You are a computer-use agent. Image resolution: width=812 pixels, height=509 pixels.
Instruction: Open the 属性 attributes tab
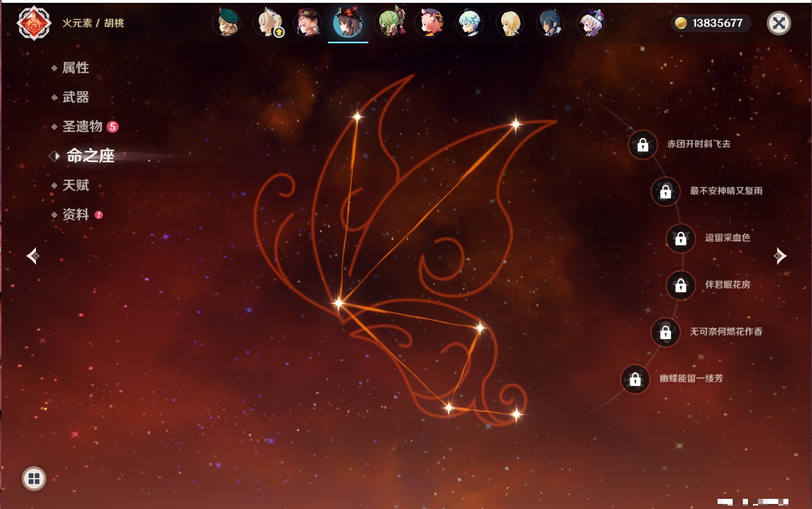coord(75,68)
